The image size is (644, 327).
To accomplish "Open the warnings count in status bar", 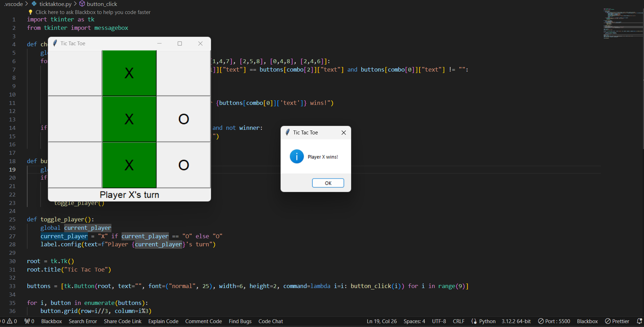I will point(12,321).
